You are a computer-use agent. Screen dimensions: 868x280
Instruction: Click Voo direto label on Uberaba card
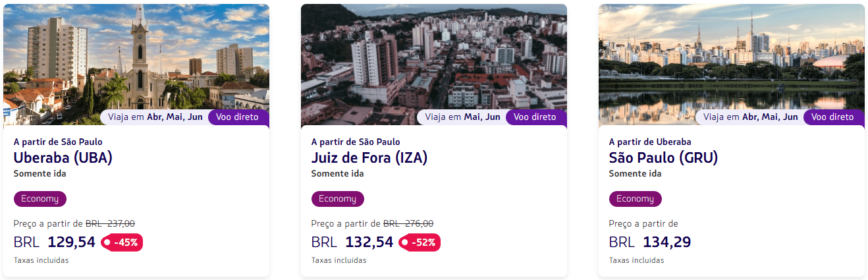[237, 117]
